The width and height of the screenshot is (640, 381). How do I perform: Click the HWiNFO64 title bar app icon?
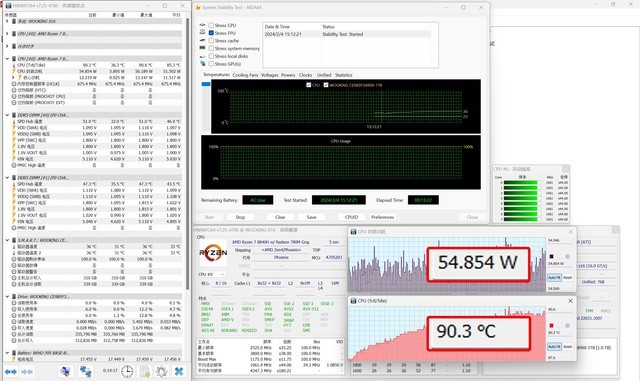[8, 6]
